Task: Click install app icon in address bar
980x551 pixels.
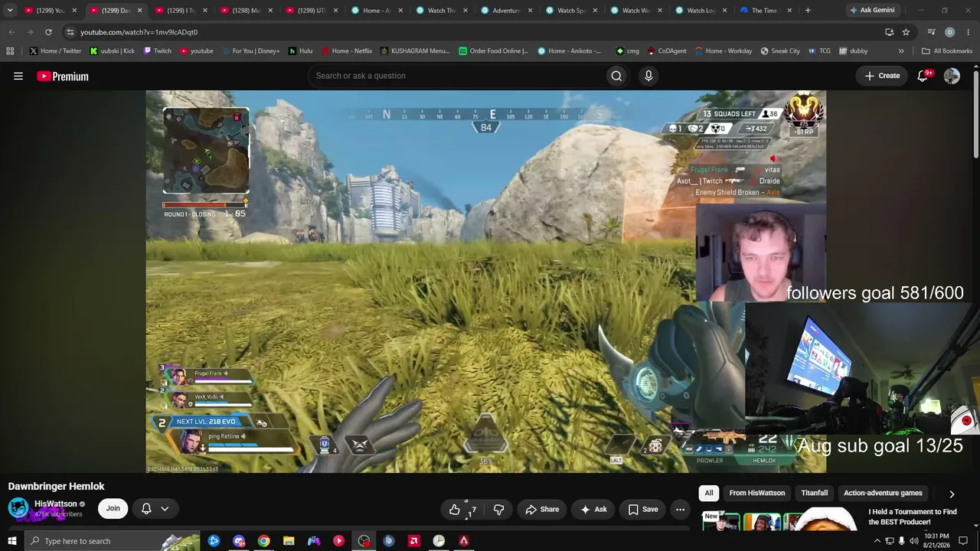Action: [889, 32]
